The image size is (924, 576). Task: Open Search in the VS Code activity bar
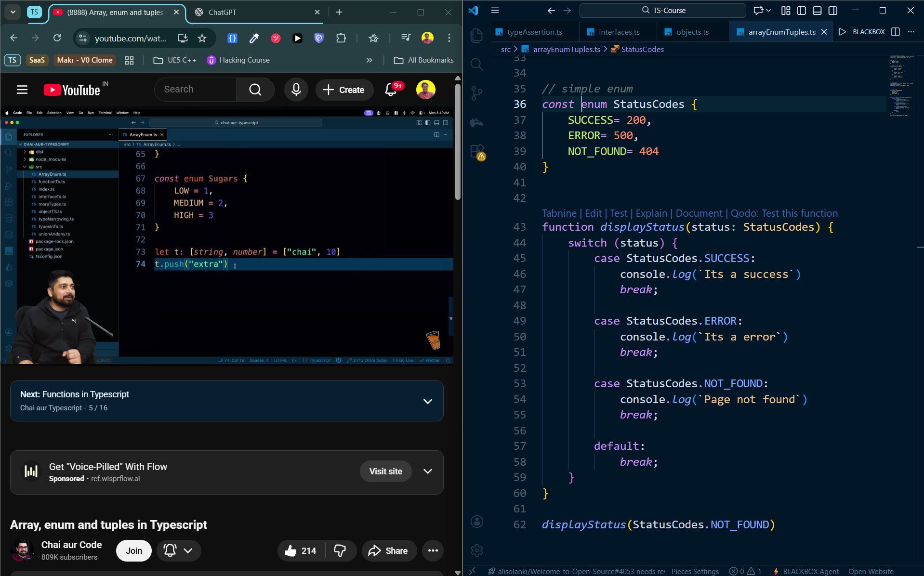[477, 64]
